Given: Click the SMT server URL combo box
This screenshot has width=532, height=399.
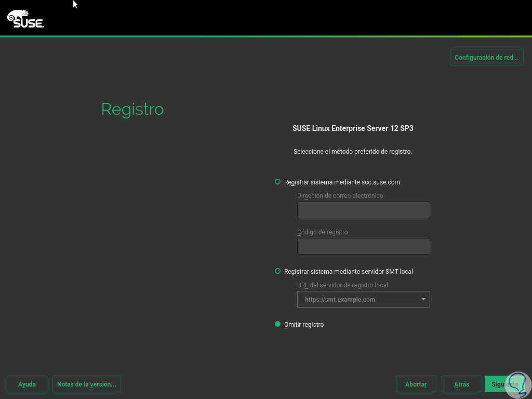Looking at the screenshot, I should (x=363, y=299).
